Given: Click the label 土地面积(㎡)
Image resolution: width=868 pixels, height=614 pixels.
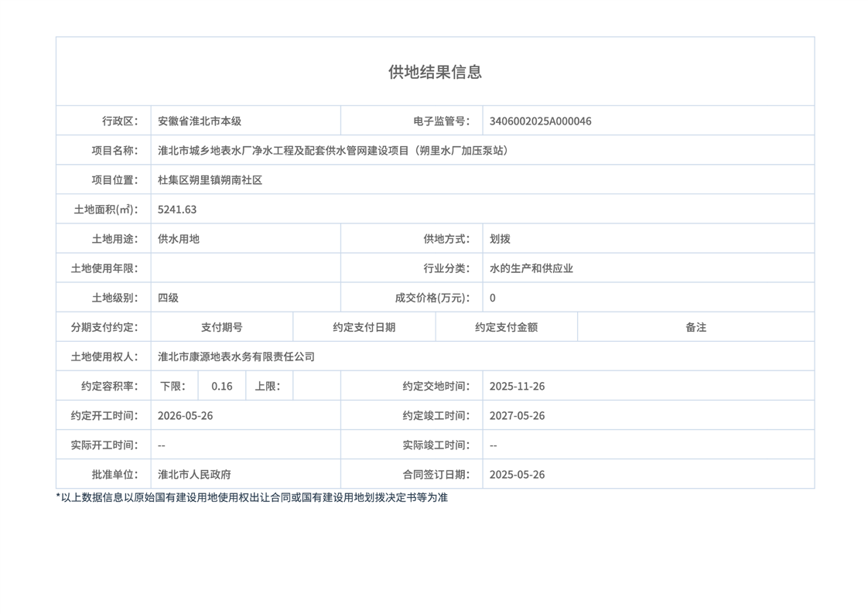Looking at the screenshot, I should tap(106, 210).
